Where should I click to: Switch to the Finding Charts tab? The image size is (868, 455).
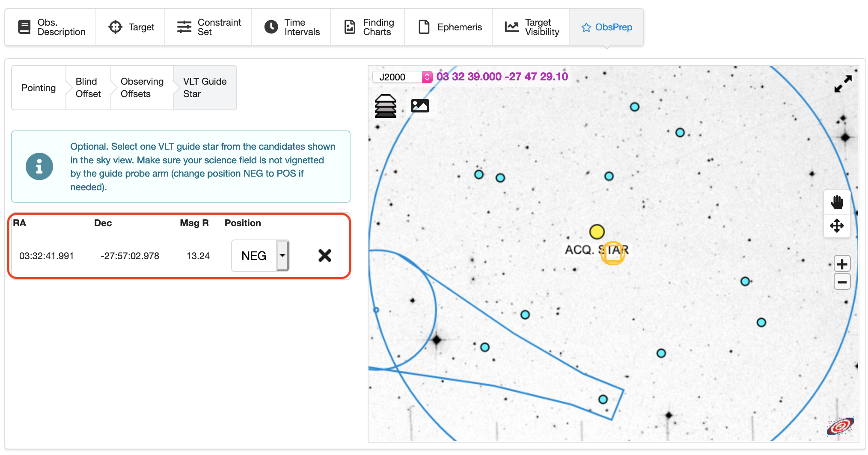point(368,27)
